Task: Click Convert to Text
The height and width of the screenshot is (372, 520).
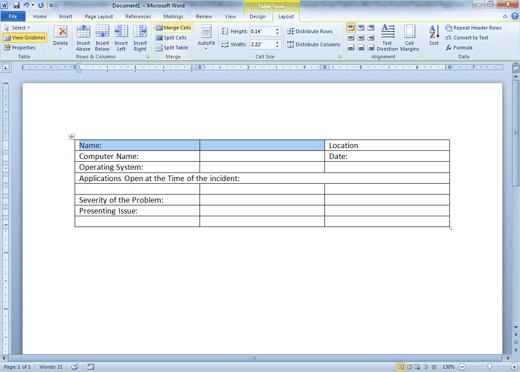Action: point(467,38)
